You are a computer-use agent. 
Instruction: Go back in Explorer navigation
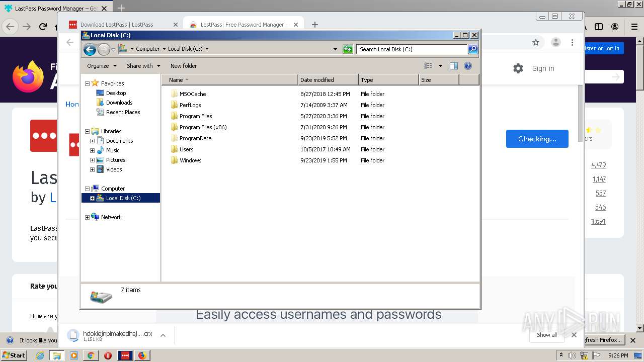(90, 49)
